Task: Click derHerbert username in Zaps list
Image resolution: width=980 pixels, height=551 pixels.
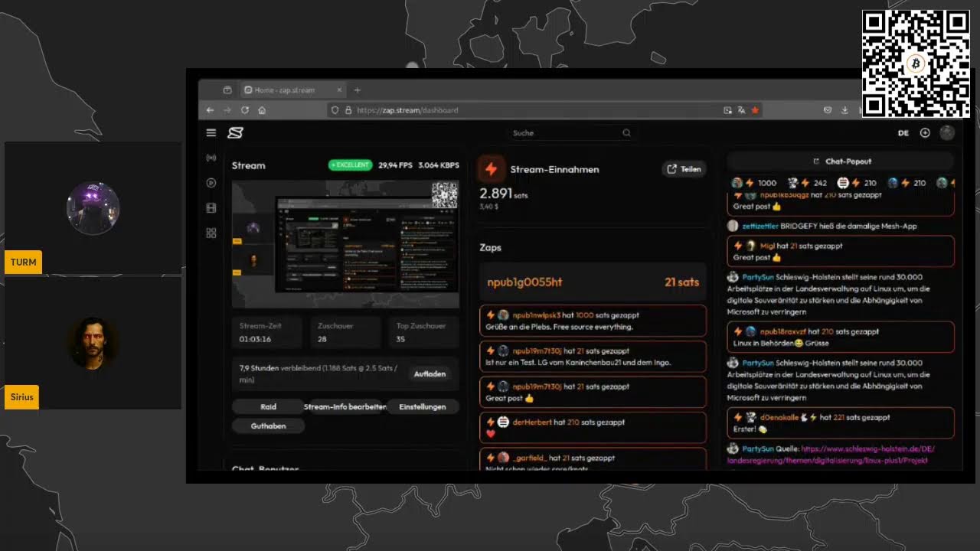Action: (x=532, y=422)
